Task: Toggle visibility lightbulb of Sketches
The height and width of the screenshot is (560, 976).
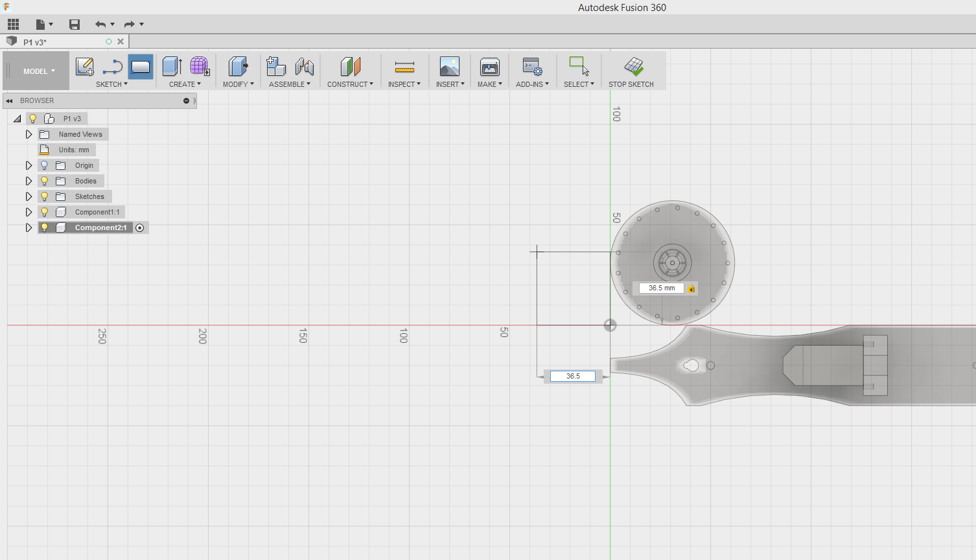Action: [x=44, y=196]
